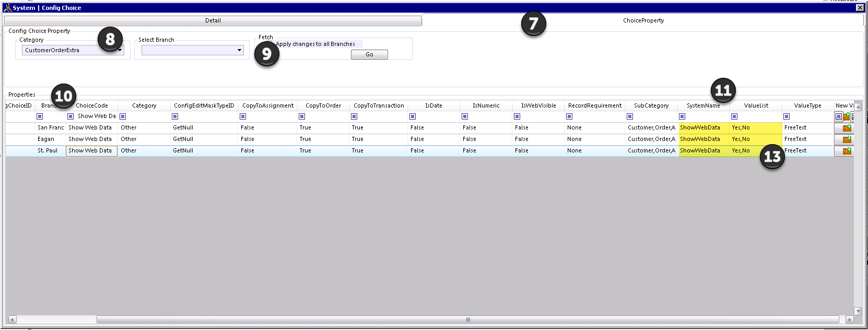Open the SubCategory filter operator icon

[630, 116]
